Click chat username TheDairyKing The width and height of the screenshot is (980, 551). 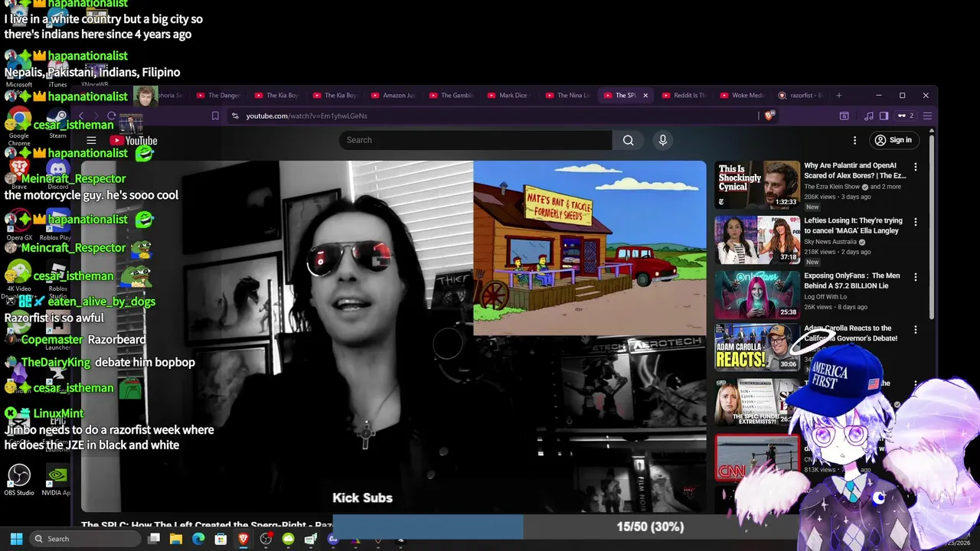coord(56,362)
